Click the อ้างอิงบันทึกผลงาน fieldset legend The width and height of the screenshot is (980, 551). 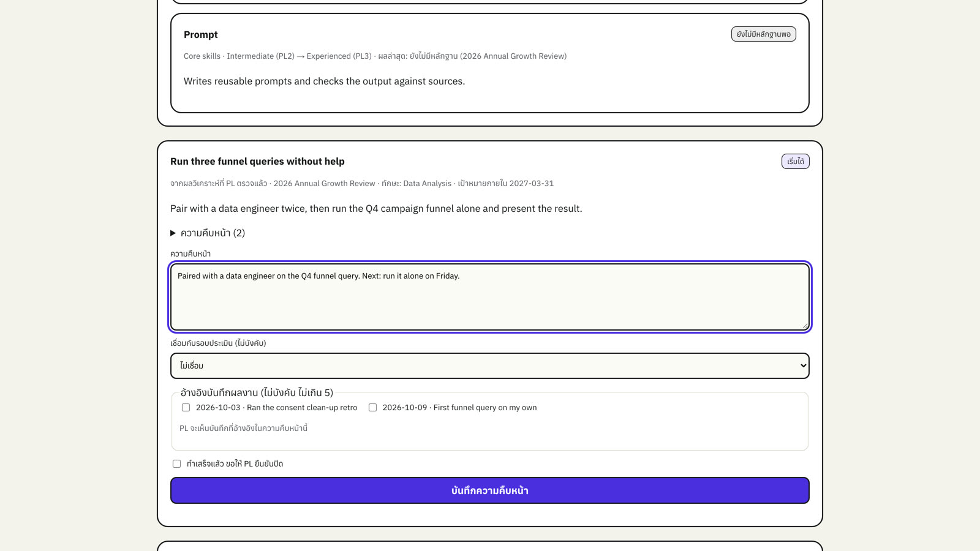click(257, 392)
